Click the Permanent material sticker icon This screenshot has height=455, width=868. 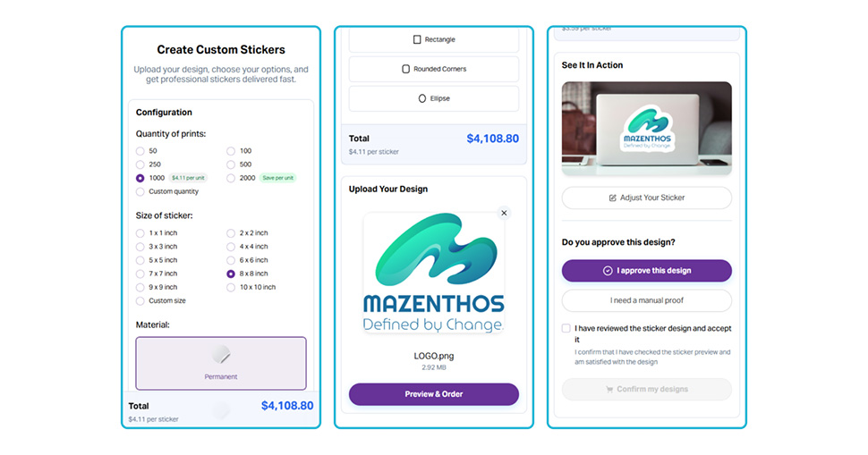(221, 354)
